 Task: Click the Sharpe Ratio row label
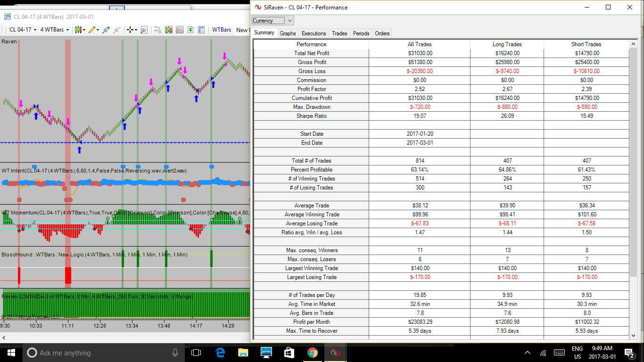pos(311,116)
